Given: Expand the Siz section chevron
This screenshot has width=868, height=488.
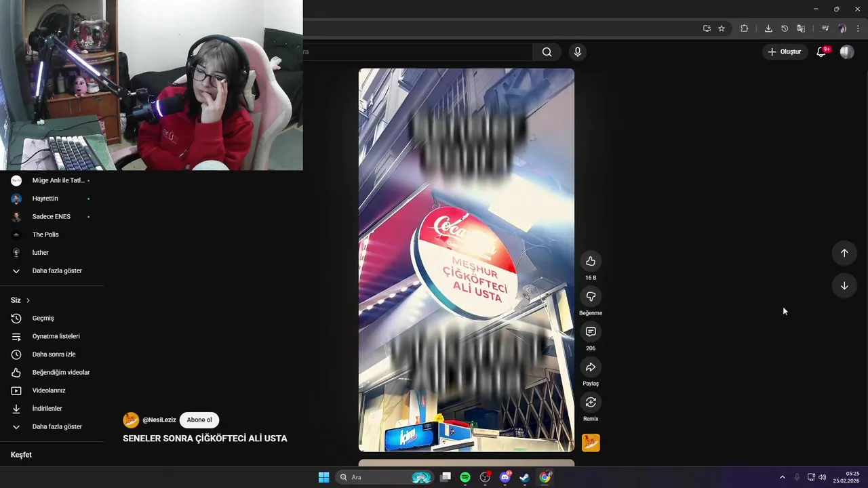Looking at the screenshot, I should 28,300.
